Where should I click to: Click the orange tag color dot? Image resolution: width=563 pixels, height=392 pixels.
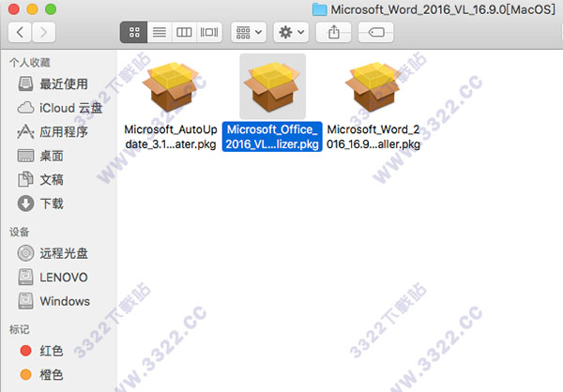26,375
